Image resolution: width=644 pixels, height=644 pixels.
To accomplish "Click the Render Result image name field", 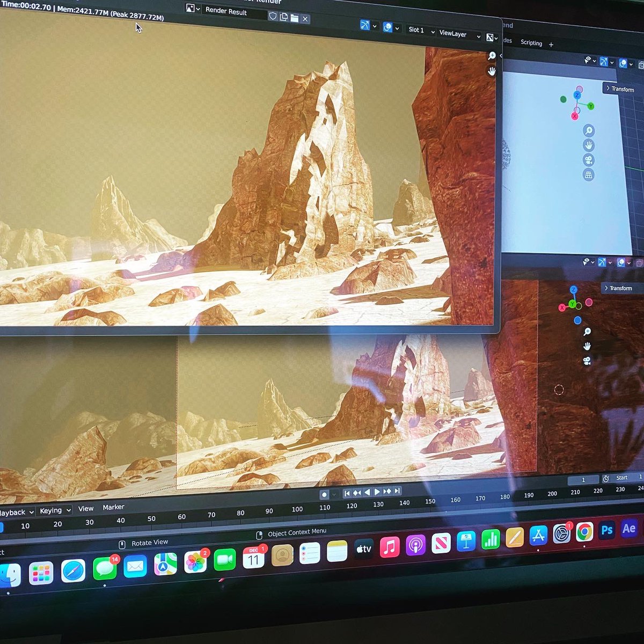I will [234, 11].
